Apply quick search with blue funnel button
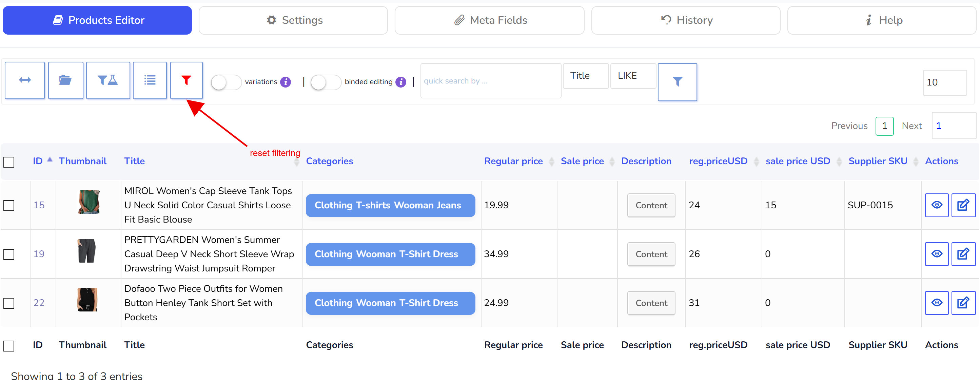 coord(677,82)
